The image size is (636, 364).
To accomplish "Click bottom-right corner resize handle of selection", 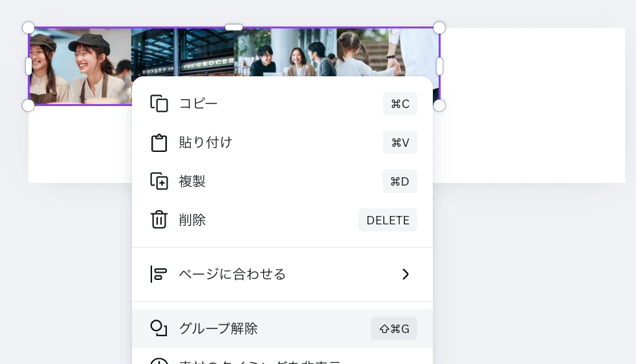I will (439, 105).
